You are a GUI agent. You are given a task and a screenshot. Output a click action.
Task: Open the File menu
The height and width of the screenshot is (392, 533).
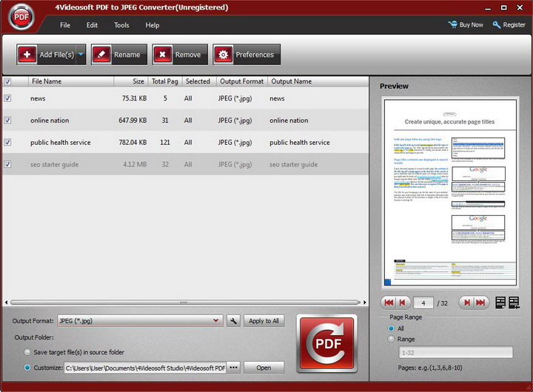click(x=65, y=25)
